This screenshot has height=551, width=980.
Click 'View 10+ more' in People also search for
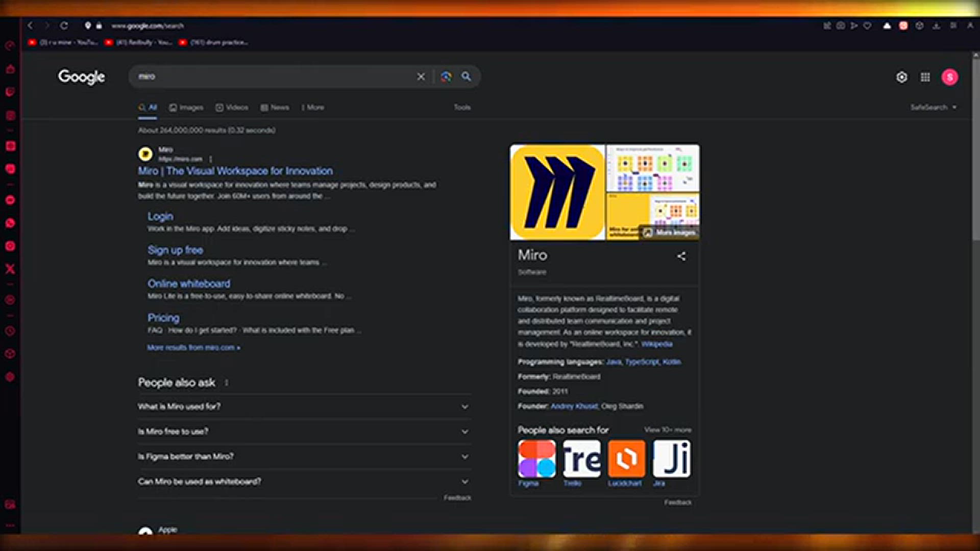(668, 430)
